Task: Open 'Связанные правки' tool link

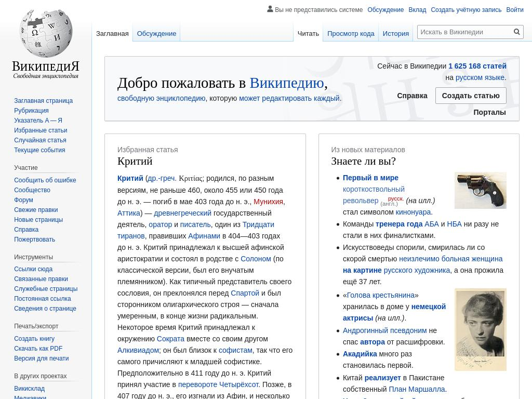Action: tap(41, 279)
